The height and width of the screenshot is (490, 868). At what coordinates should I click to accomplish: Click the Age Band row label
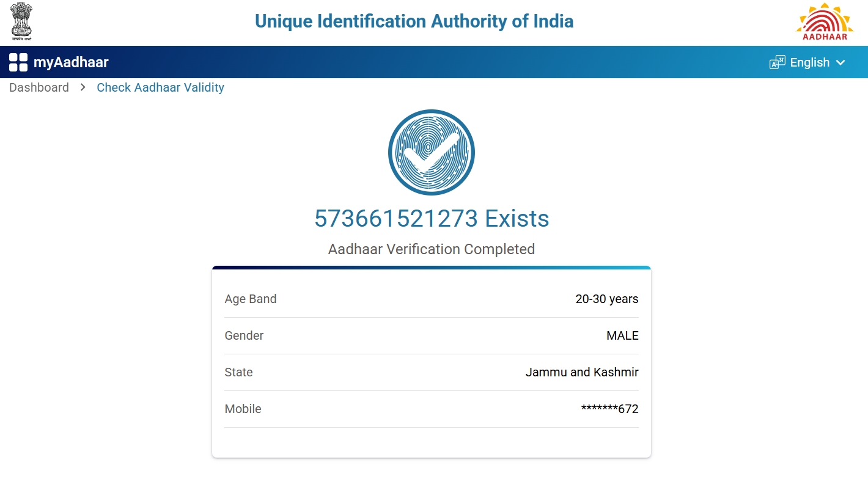tap(251, 299)
